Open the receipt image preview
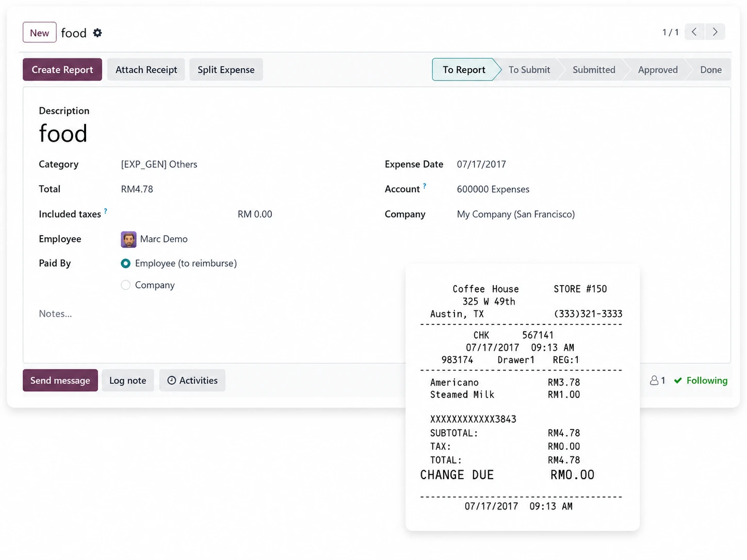The image size is (747, 560). point(523,397)
